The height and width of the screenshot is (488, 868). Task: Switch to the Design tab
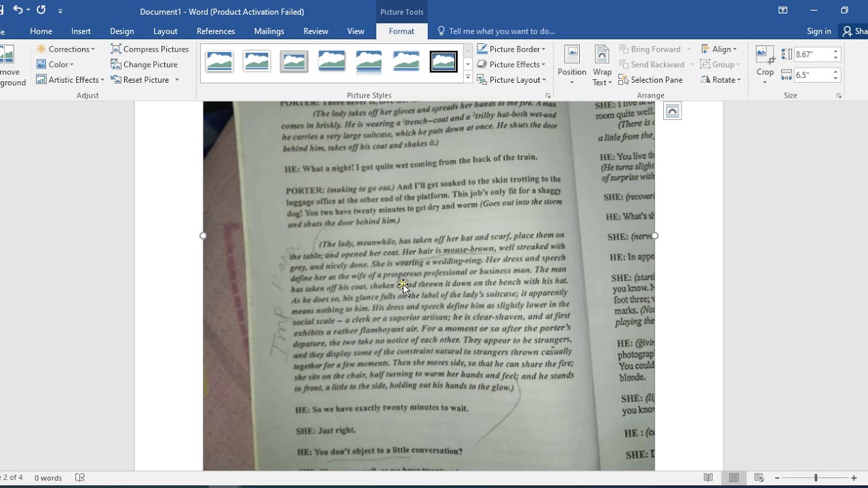122,31
